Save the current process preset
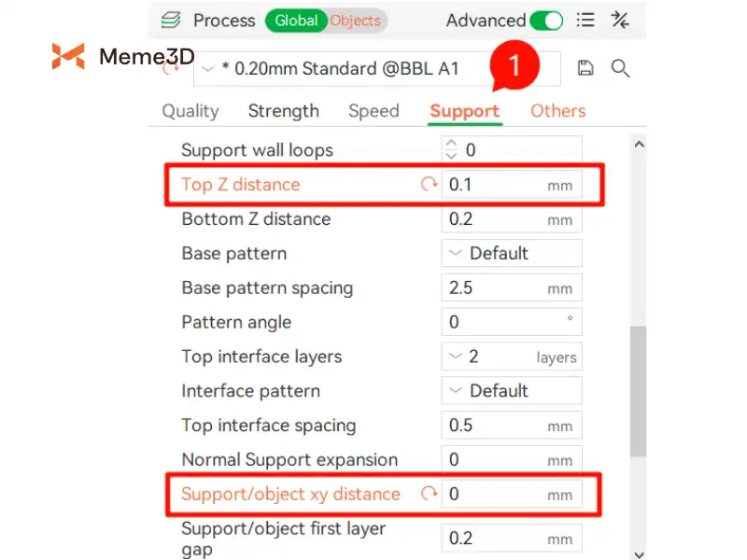This screenshot has width=747, height=560. (x=585, y=67)
